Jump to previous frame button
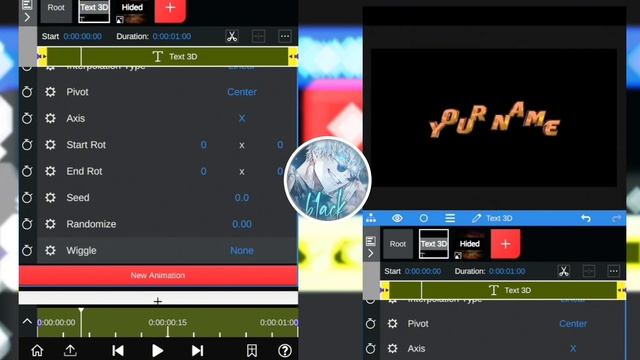 coord(118,350)
